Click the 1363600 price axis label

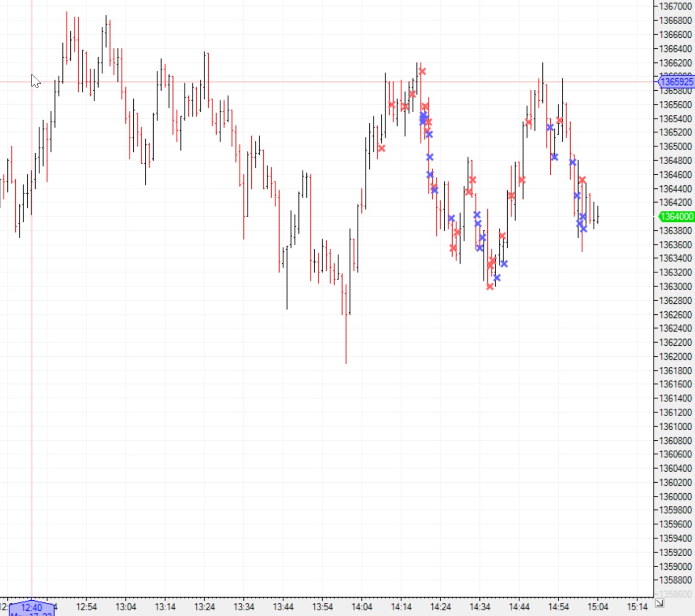(676, 245)
